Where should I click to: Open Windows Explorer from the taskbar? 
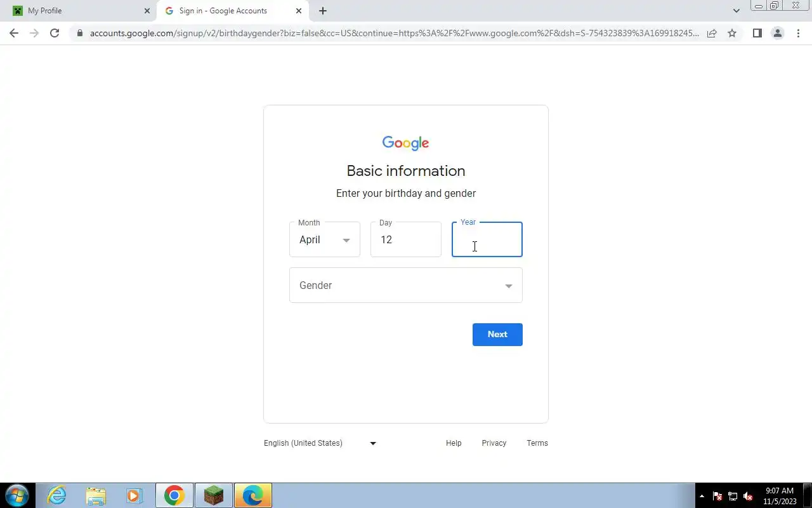[96, 495]
